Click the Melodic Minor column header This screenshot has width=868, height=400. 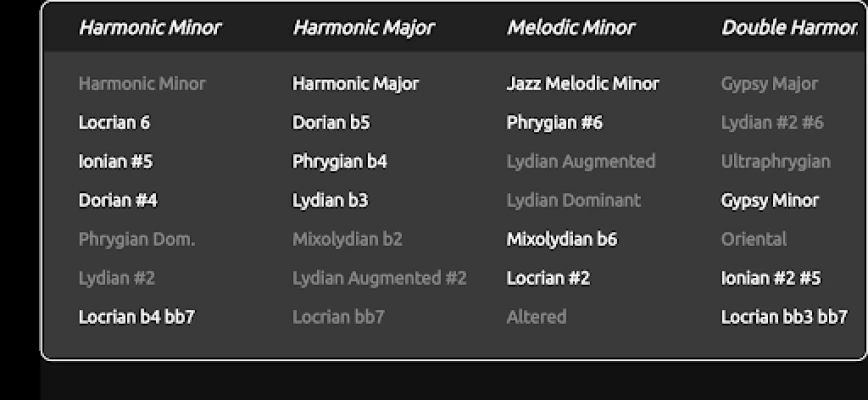pos(570,28)
